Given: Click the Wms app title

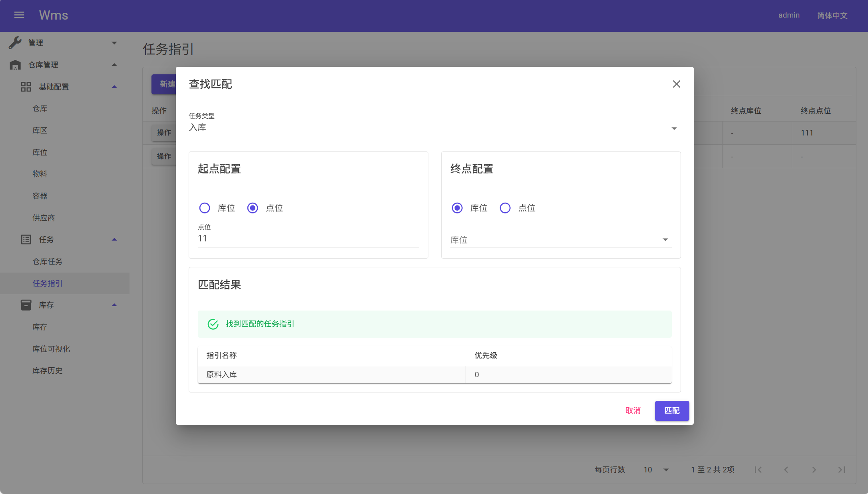Looking at the screenshot, I should click(x=54, y=15).
